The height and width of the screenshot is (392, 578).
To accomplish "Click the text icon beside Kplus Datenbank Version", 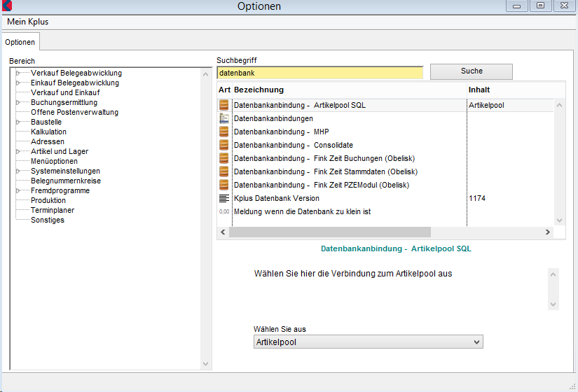I will click(223, 198).
